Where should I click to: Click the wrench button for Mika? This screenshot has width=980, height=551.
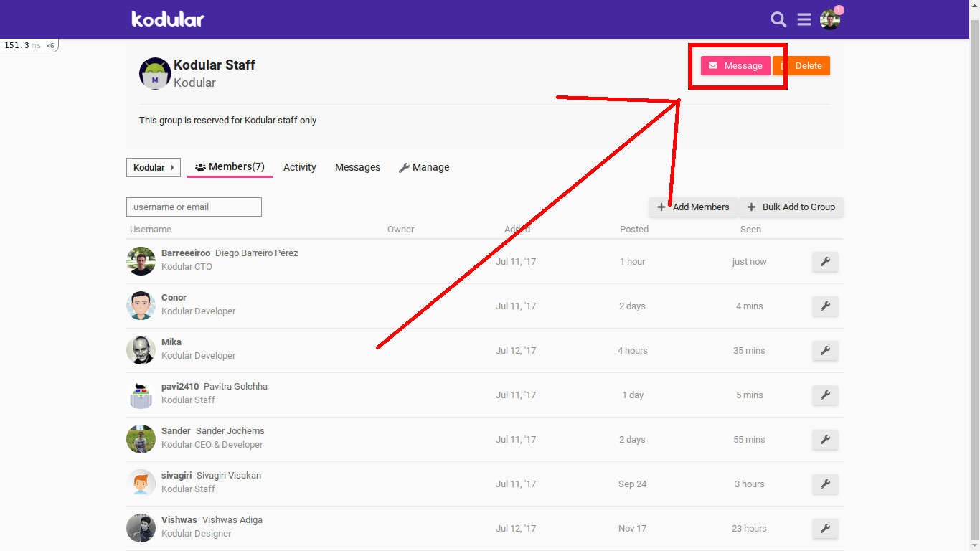click(x=825, y=351)
